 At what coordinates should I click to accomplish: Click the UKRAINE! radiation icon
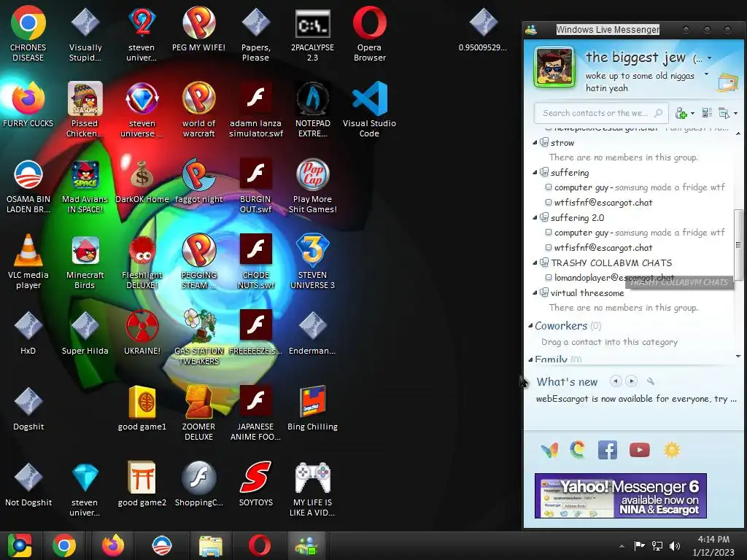tap(142, 332)
